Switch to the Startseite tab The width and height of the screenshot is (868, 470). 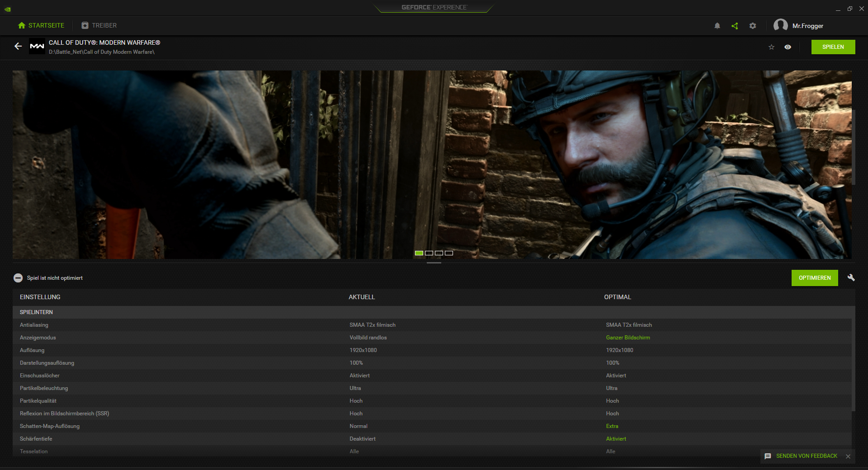pos(41,25)
